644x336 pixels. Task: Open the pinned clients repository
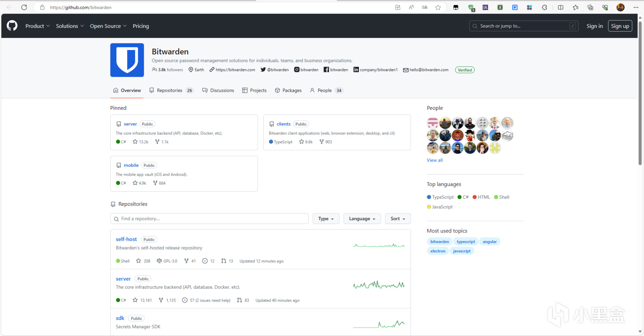pos(284,124)
